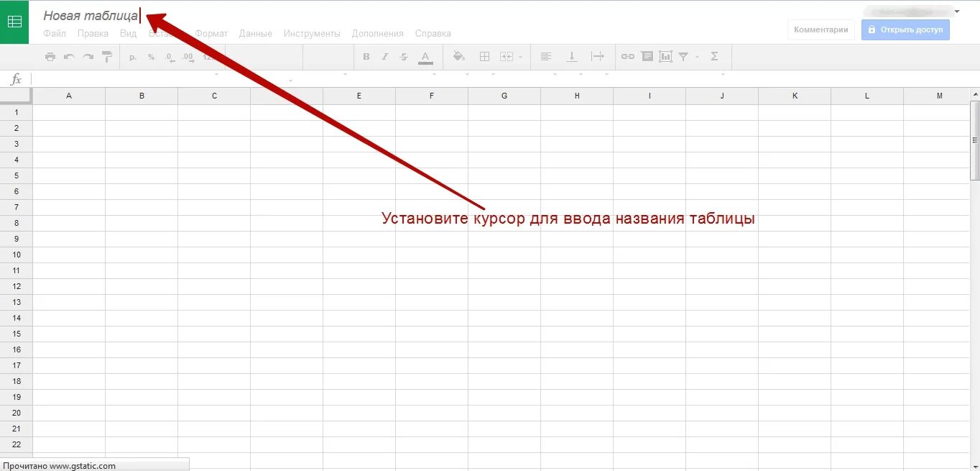
Task: Expand the account dropdown arrow
Action: tap(957, 12)
